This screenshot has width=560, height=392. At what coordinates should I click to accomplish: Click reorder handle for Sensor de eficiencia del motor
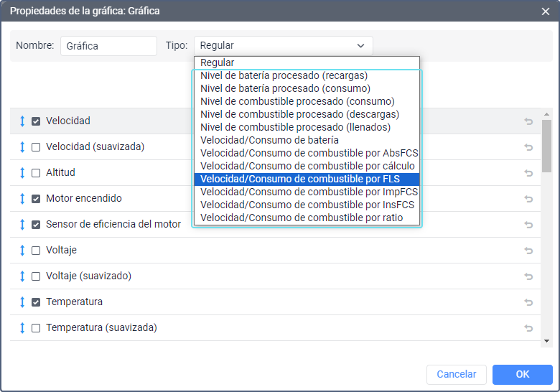22,225
